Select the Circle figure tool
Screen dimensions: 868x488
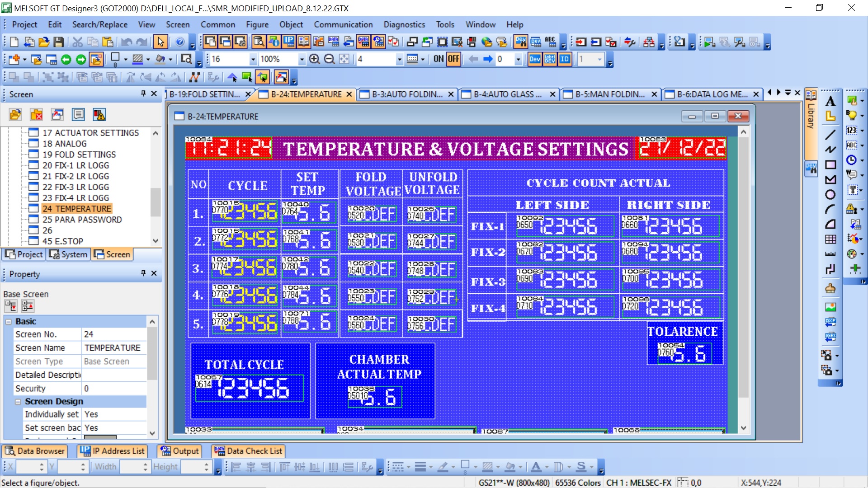point(830,195)
